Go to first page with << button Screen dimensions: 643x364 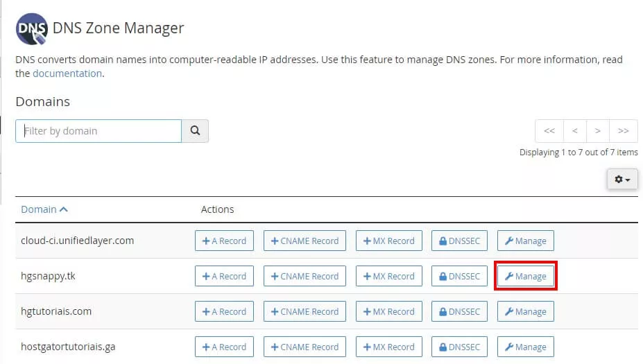pos(549,131)
